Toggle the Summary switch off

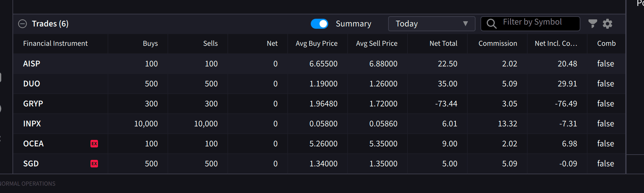tap(319, 24)
